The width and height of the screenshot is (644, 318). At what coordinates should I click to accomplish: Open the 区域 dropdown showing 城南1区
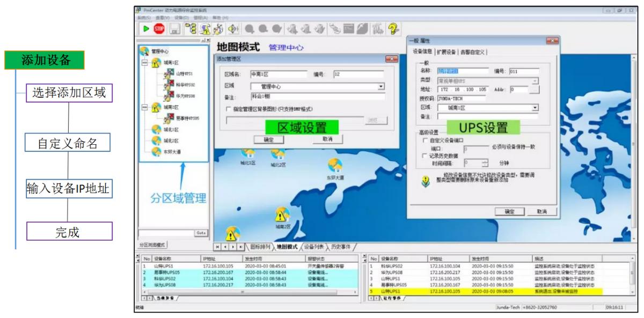[x=535, y=108]
